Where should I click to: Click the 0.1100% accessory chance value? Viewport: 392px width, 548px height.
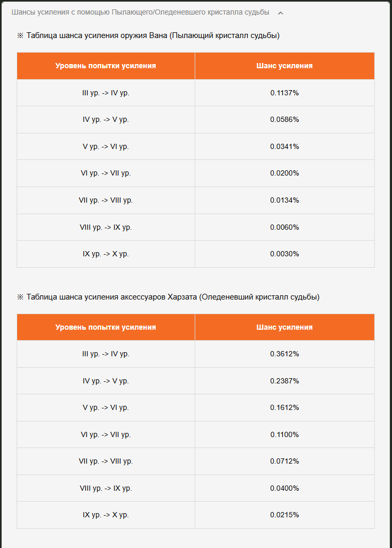[x=284, y=434]
